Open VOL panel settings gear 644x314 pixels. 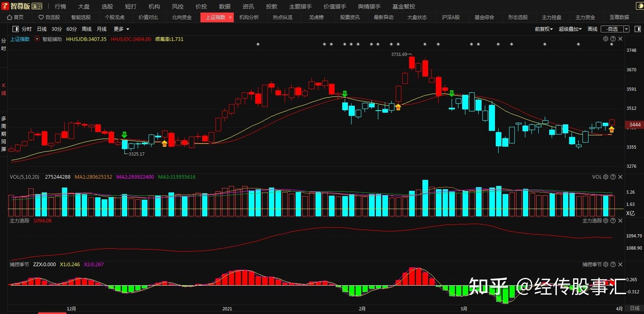pyautogui.click(x=606, y=177)
